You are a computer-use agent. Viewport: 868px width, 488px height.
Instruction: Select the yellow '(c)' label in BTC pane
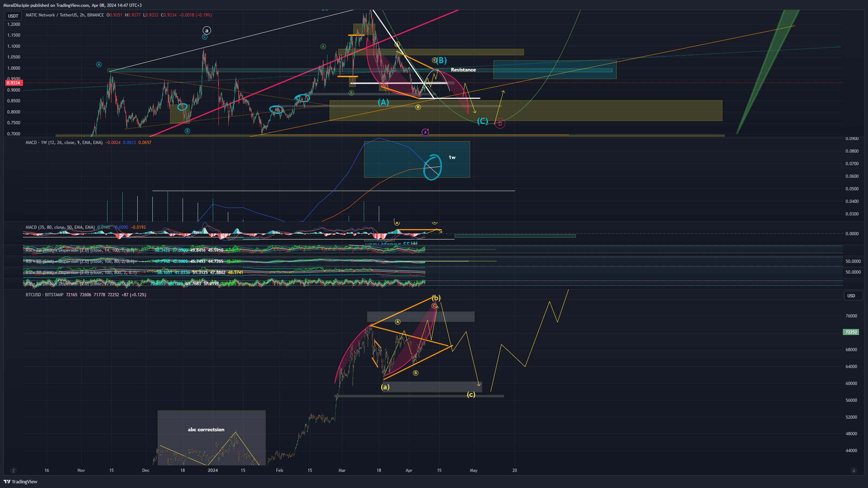[471, 395]
